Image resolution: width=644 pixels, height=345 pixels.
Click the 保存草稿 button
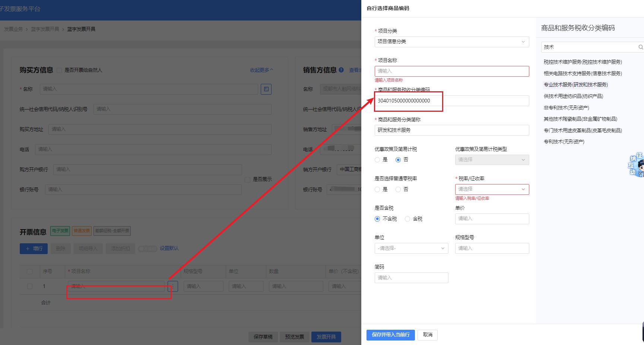263,337
